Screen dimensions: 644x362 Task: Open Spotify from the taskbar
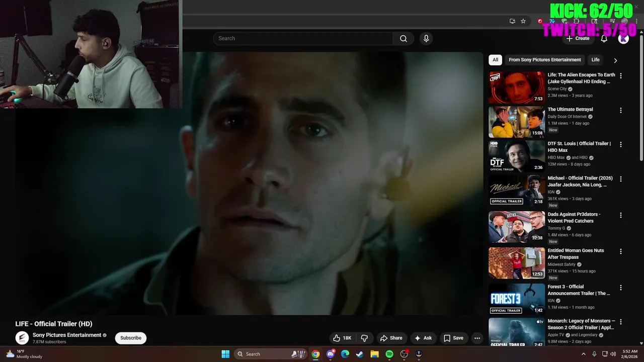[x=389, y=354]
